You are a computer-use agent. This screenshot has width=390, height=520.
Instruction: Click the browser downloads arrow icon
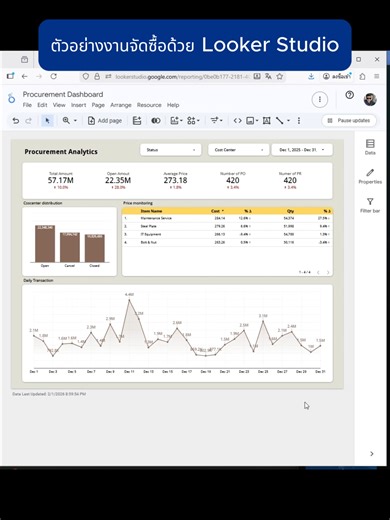tap(311, 76)
